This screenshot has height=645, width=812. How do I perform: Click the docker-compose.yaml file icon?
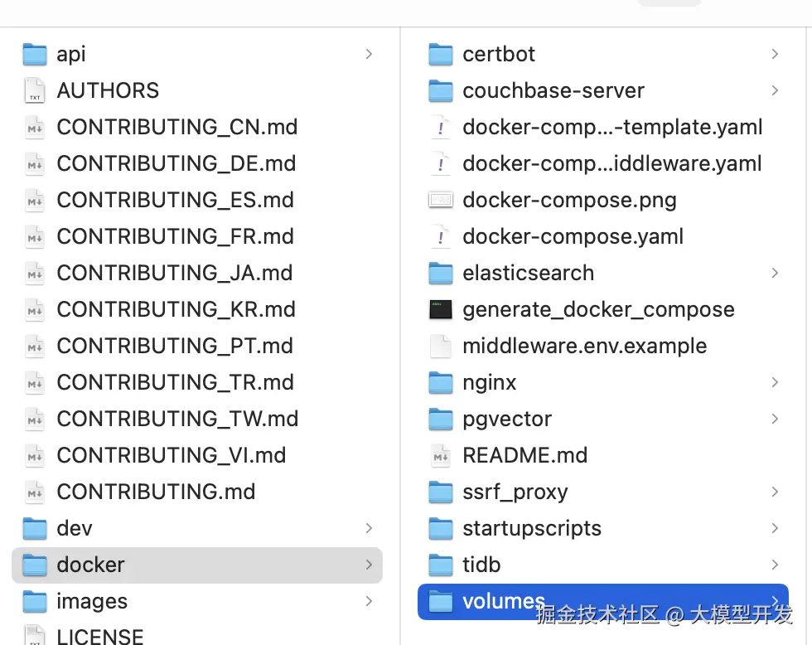pos(441,237)
